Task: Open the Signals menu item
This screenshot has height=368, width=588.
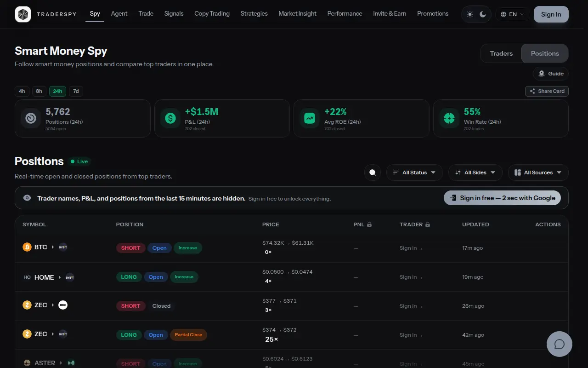Action: point(174,14)
